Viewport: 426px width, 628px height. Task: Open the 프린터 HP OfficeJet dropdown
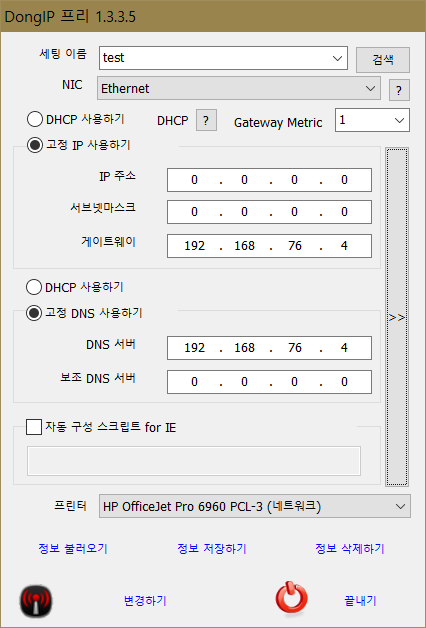255,506
